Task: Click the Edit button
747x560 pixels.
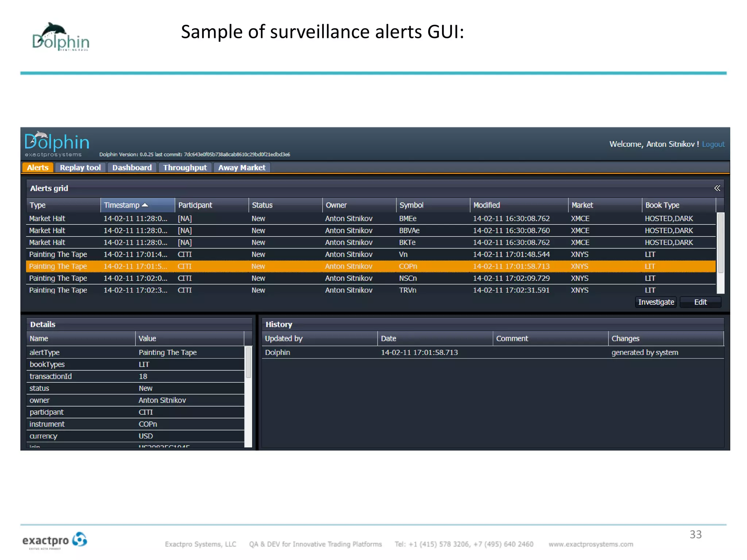Action: (x=700, y=302)
